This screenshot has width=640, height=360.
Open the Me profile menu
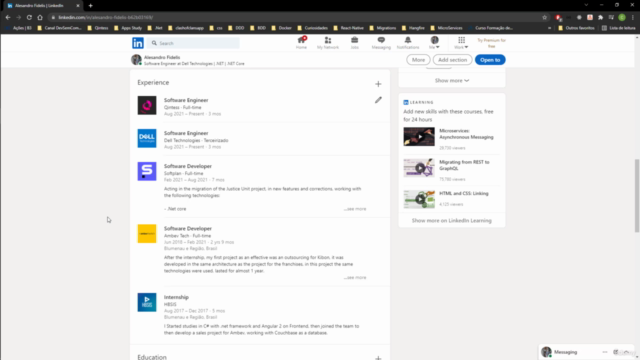point(434,42)
